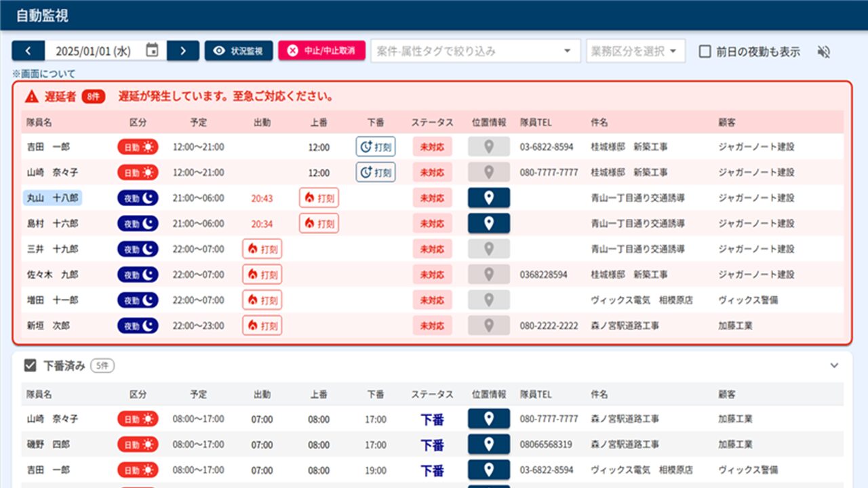
Task: Click 下番 打刻 button for 吉田 一郎
Action: click(376, 147)
